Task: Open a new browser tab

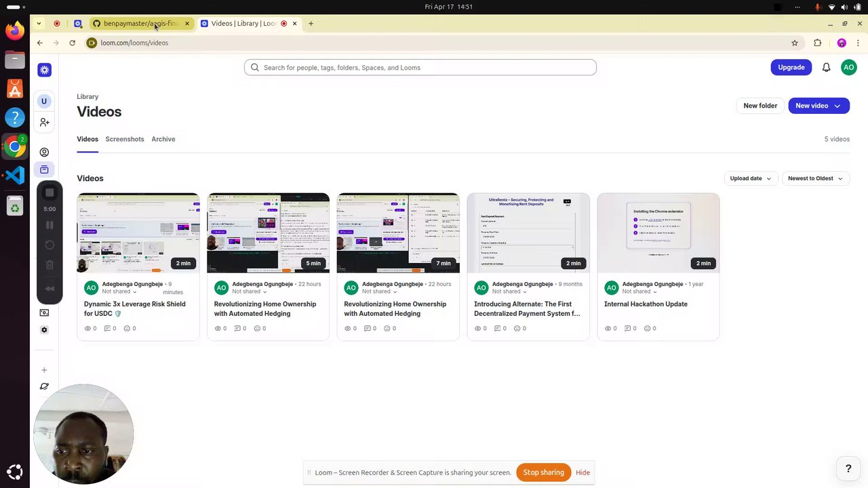Action: click(311, 24)
